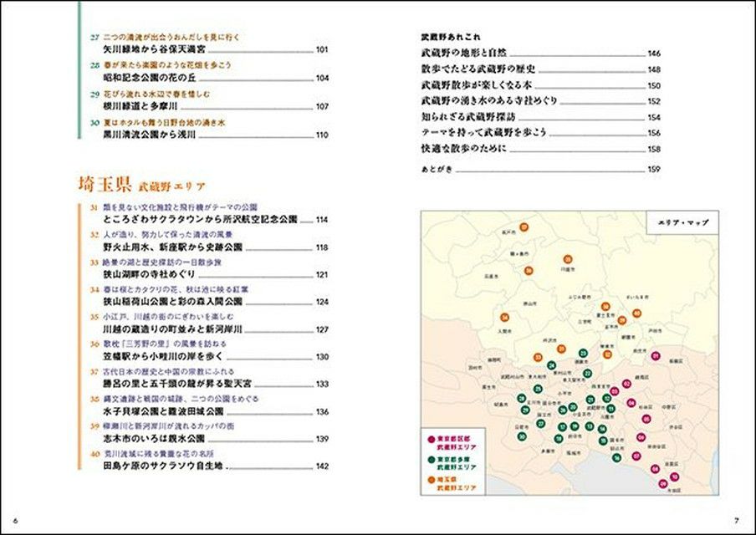This screenshot has width=756, height=535.
Task: Click orange map marker 34 near 入間市
Action: 504,318
